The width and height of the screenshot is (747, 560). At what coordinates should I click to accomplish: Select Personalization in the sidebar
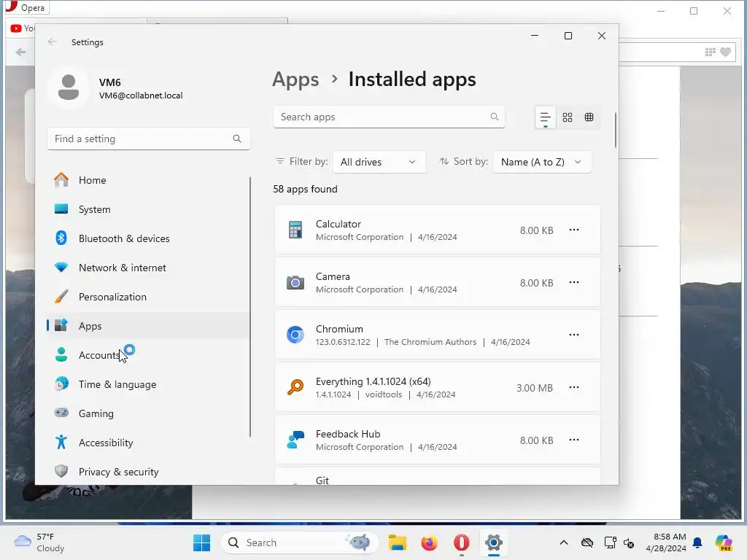click(147, 297)
